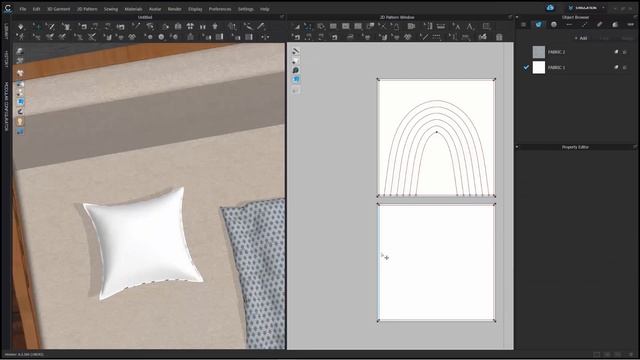Screen dimensions: 640x360
Task: Toggle top garment display icon in 3D window
Action: [20, 51]
